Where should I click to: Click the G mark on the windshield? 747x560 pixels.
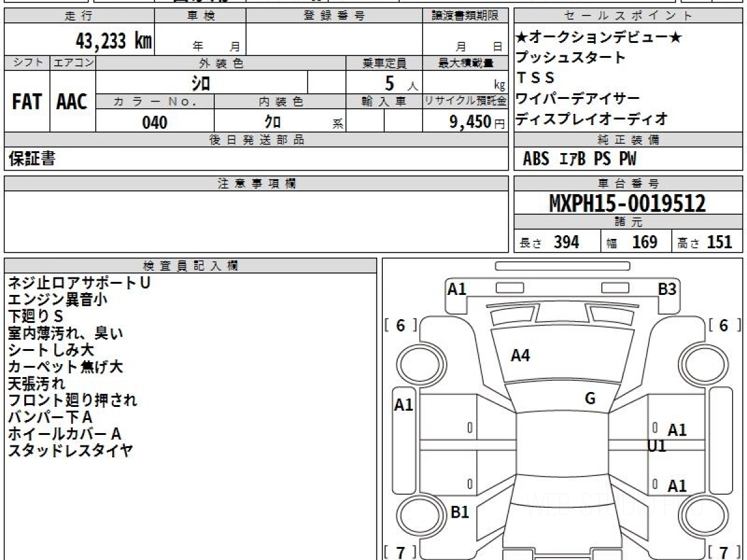(x=590, y=399)
